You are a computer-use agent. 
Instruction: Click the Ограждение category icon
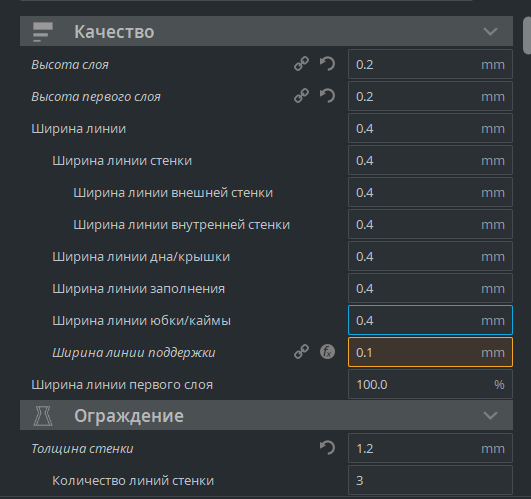[43, 416]
